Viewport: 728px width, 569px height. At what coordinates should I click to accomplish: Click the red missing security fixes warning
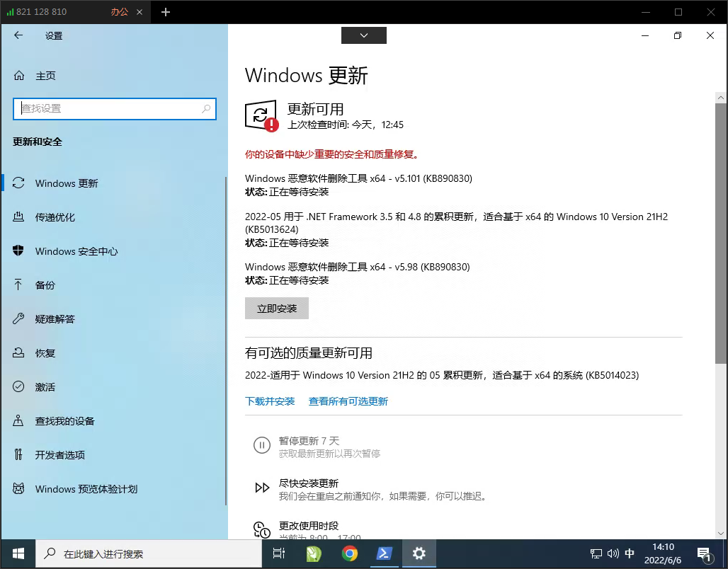[x=333, y=154]
